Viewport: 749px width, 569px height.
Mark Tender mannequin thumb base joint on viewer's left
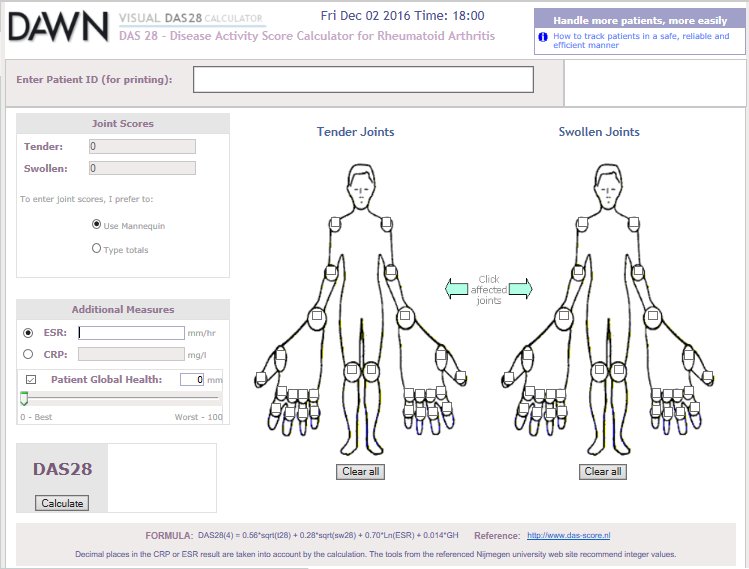(280, 357)
